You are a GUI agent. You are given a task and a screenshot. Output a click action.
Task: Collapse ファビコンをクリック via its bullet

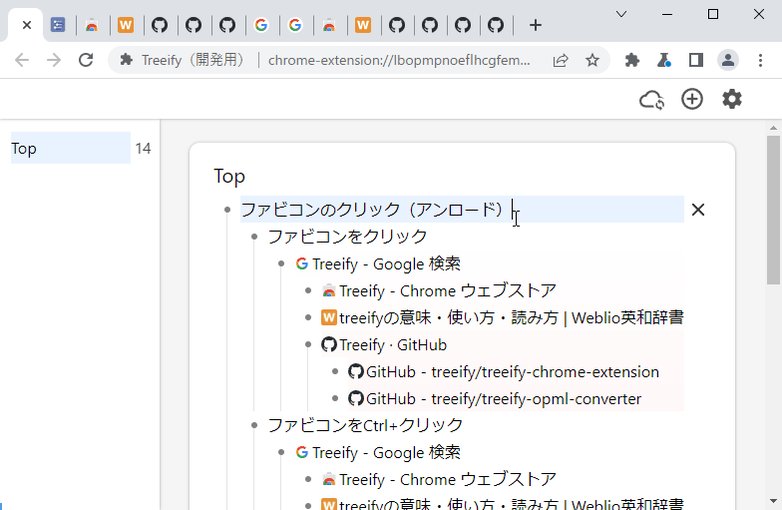pyautogui.click(x=254, y=236)
